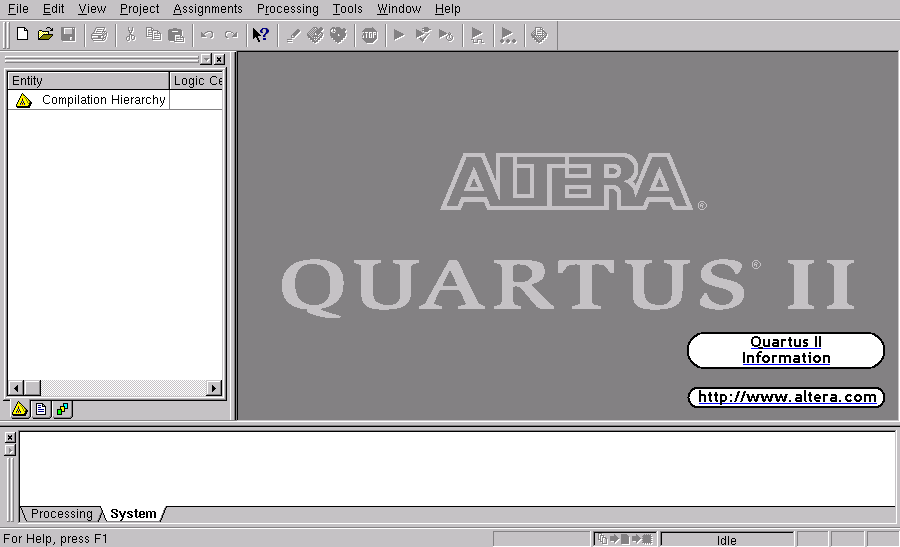Viewport: 900px width, 547px height.
Task: Close the project navigator panel
Action: click(x=219, y=59)
